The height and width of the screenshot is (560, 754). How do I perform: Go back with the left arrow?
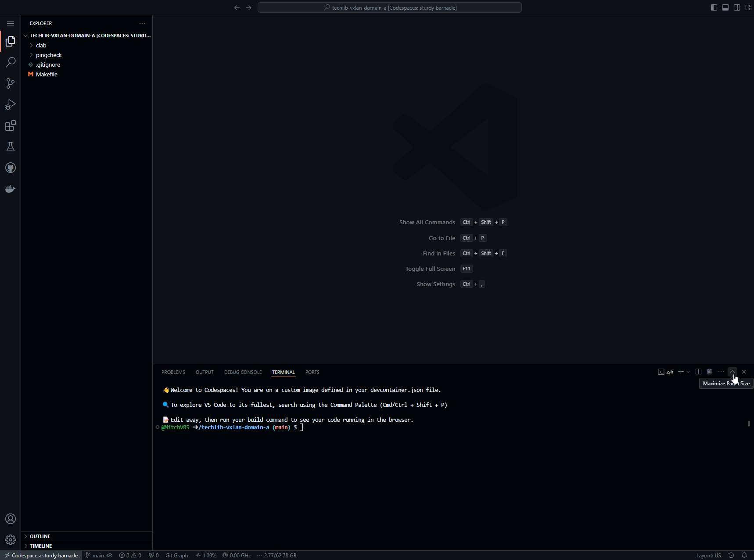pos(237,7)
